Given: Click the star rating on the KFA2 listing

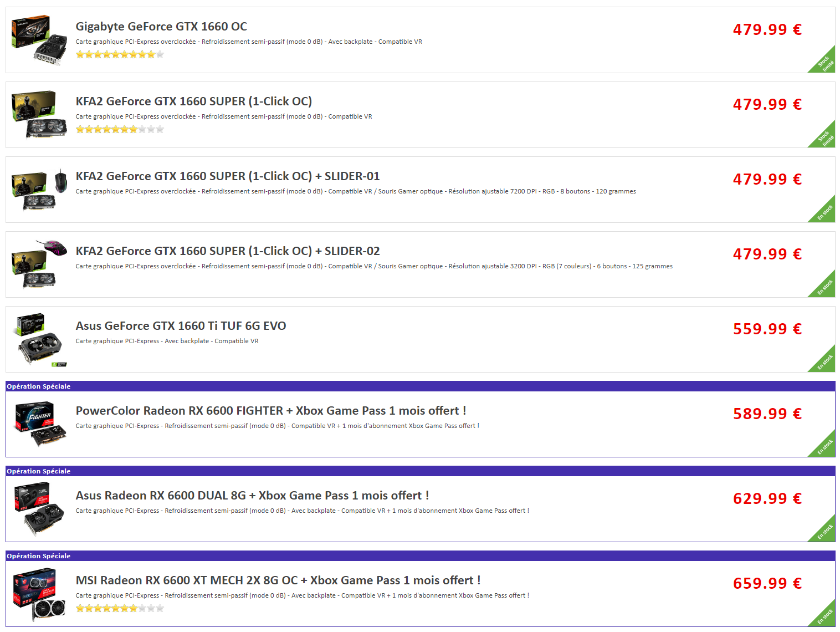Looking at the screenshot, I should point(120,129).
